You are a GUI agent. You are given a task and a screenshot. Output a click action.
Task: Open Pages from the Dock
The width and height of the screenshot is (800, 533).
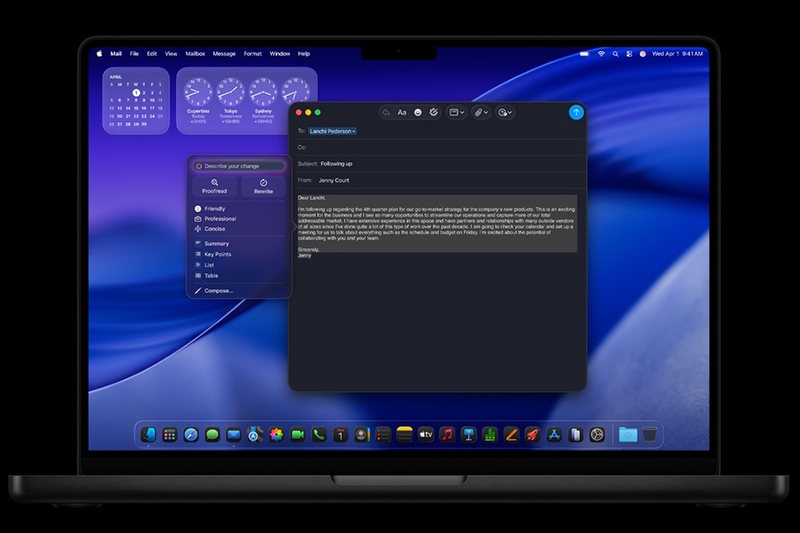[x=511, y=435]
